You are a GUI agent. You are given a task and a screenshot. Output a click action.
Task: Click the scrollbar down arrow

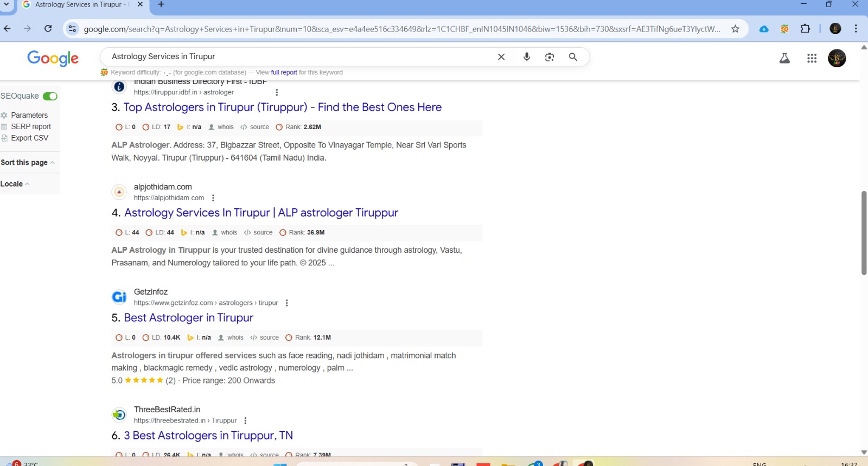[864, 452]
